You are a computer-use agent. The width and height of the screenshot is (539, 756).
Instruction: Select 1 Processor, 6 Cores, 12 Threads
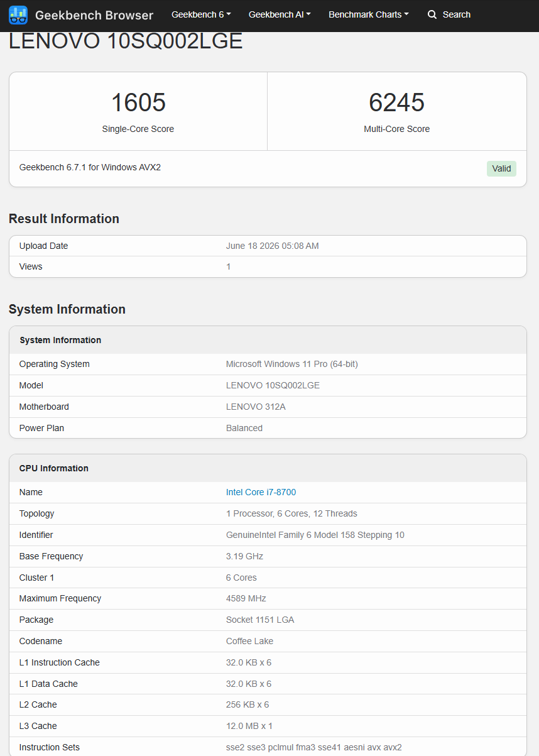click(x=291, y=513)
